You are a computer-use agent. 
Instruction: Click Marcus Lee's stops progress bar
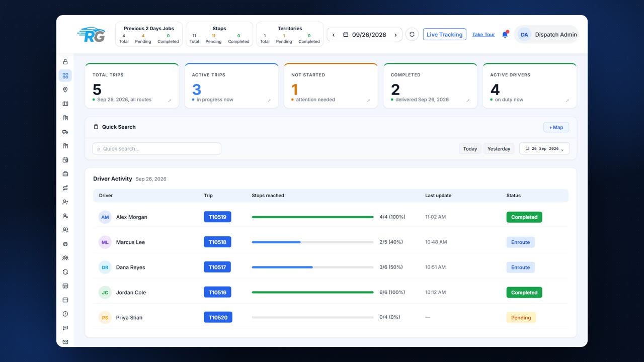(312, 242)
